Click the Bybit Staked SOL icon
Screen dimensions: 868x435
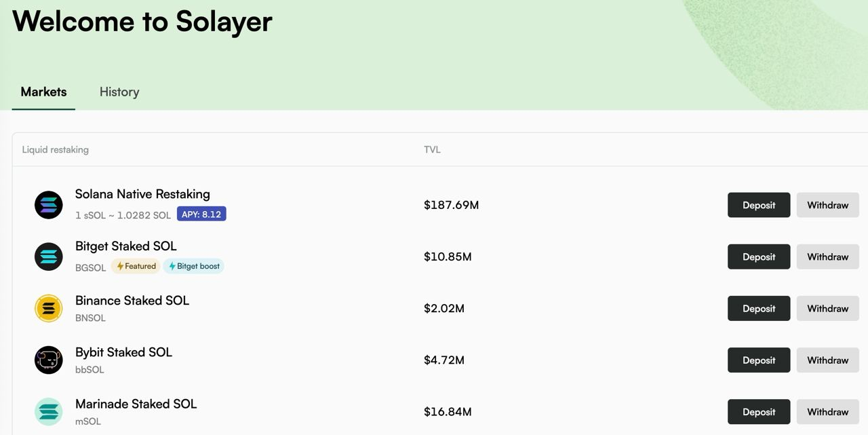pos(49,360)
